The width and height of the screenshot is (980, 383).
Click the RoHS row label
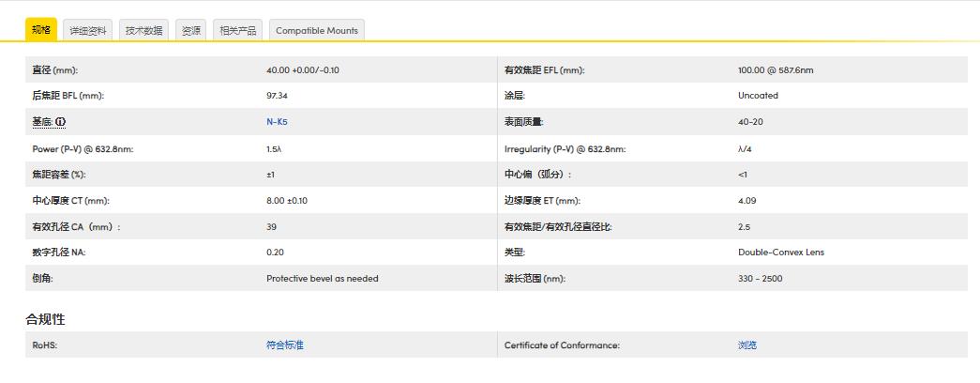[45, 345]
